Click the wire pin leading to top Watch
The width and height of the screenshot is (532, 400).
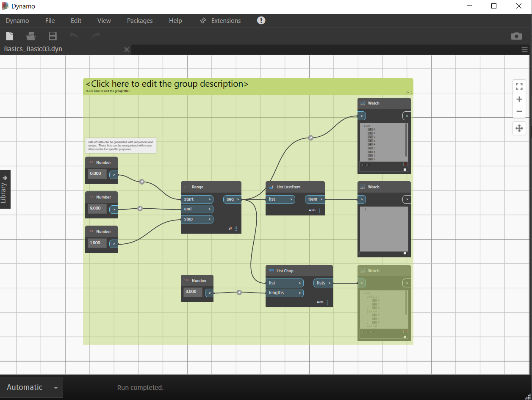[310, 138]
